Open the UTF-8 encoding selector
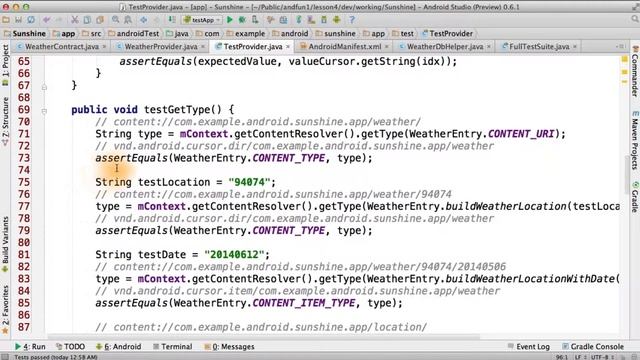Viewport: 640px width, 360px height. coord(601,357)
